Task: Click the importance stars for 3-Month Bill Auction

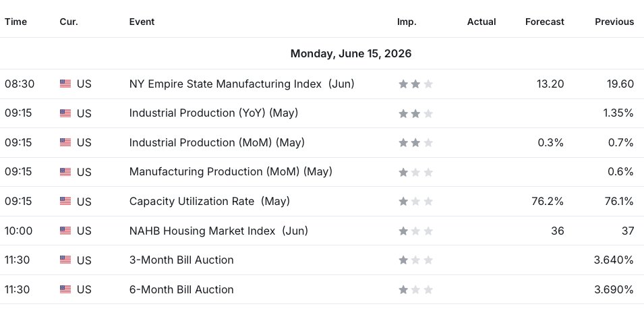Action: coord(415,260)
